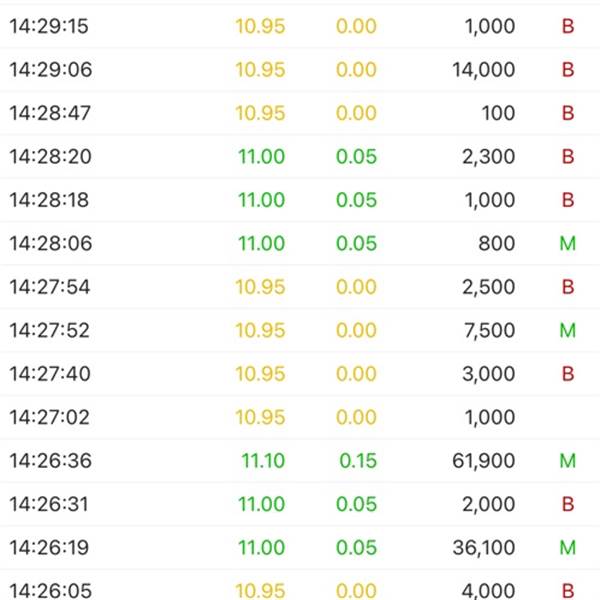Select the 14:28:20 trade timestamp
The width and height of the screenshot is (600, 600).
click(51, 157)
